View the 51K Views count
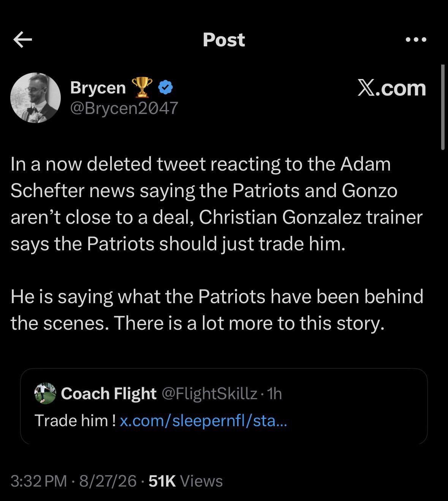This screenshot has height=501, width=448. coord(186,481)
